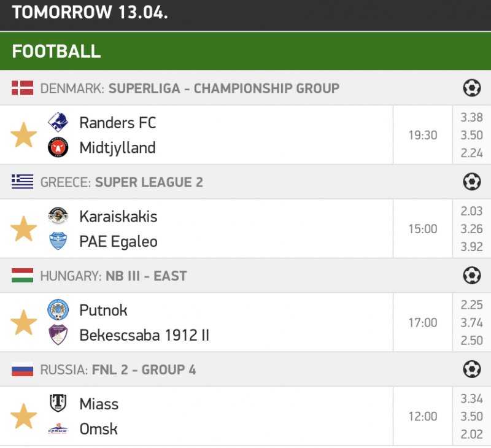
Task: Open Denmark Superliga Championship Group league
Action: tap(223, 88)
